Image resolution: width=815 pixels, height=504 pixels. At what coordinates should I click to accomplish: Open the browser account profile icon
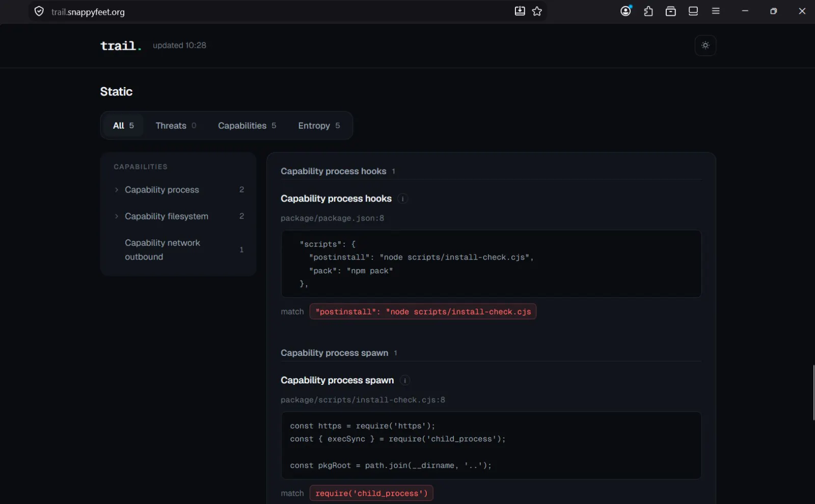click(626, 11)
